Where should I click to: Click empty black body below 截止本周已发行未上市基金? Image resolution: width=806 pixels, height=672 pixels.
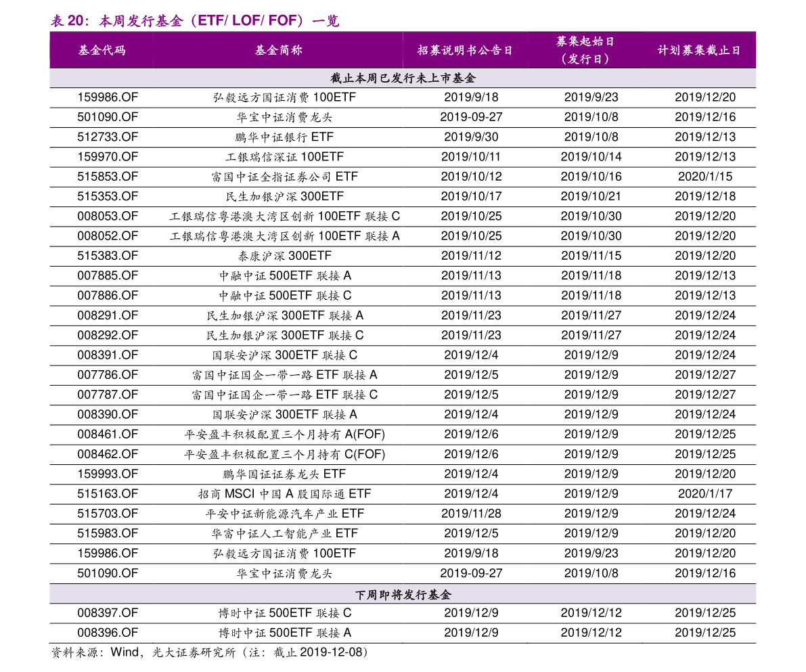[x=403, y=332]
